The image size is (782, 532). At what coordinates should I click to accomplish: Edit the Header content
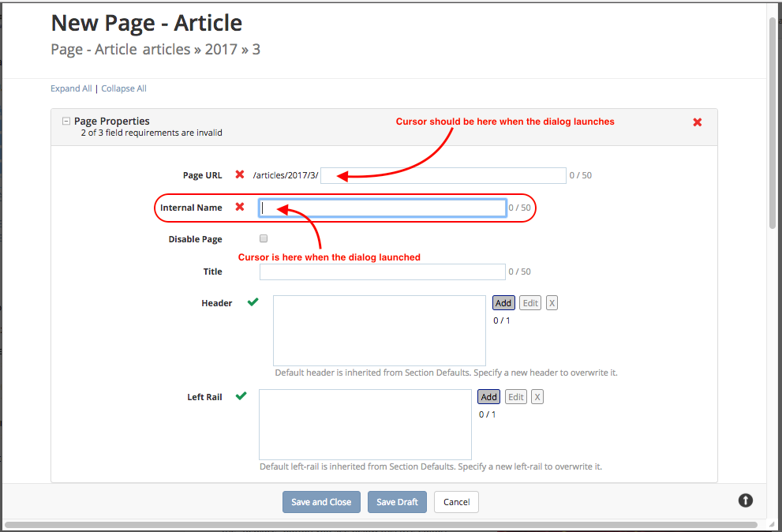click(x=529, y=302)
